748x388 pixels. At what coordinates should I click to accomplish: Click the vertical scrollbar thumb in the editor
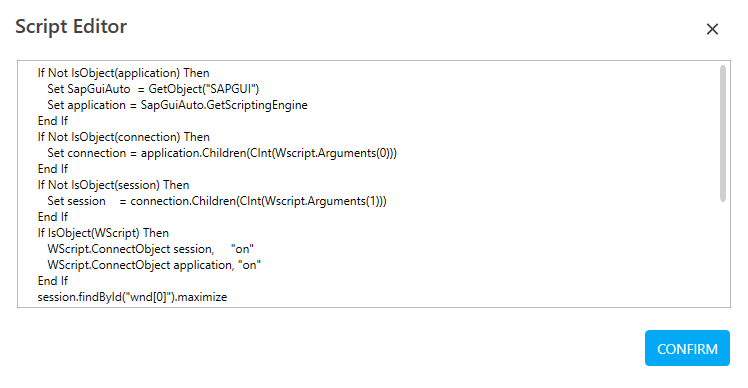723,133
